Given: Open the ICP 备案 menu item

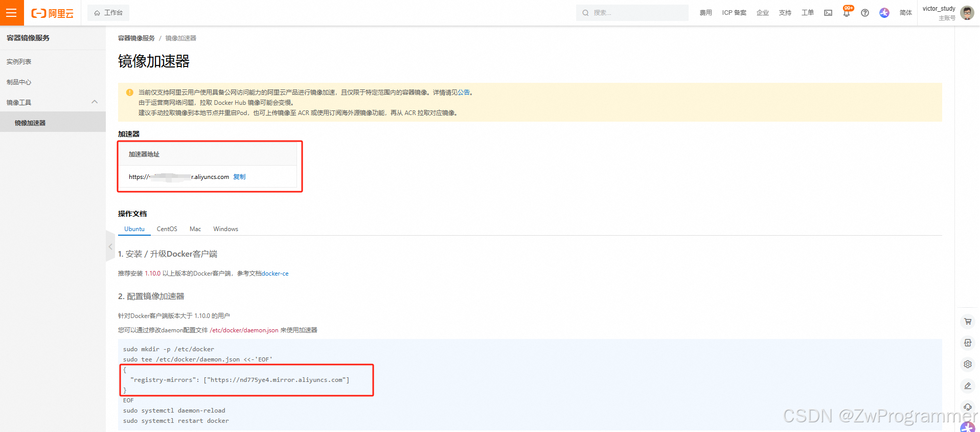Looking at the screenshot, I should pyautogui.click(x=734, y=13).
